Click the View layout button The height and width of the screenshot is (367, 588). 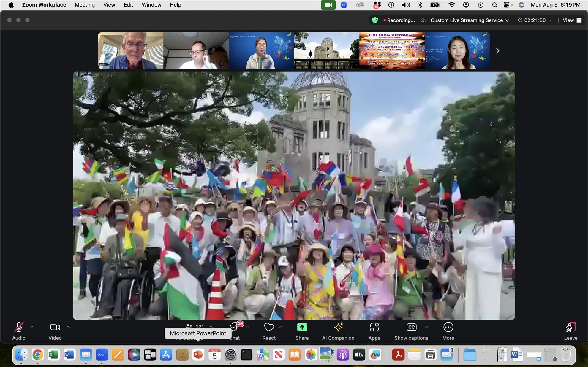[572, 20]
